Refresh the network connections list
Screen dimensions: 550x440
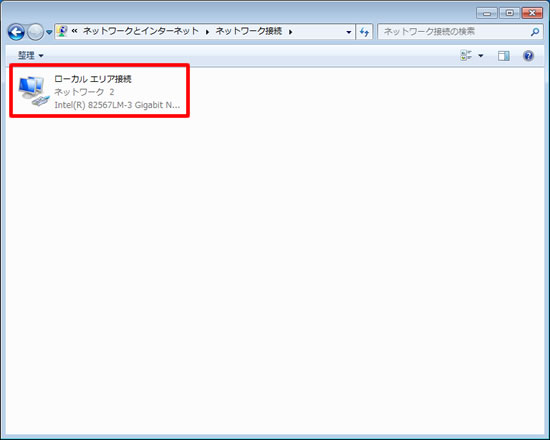364,32
